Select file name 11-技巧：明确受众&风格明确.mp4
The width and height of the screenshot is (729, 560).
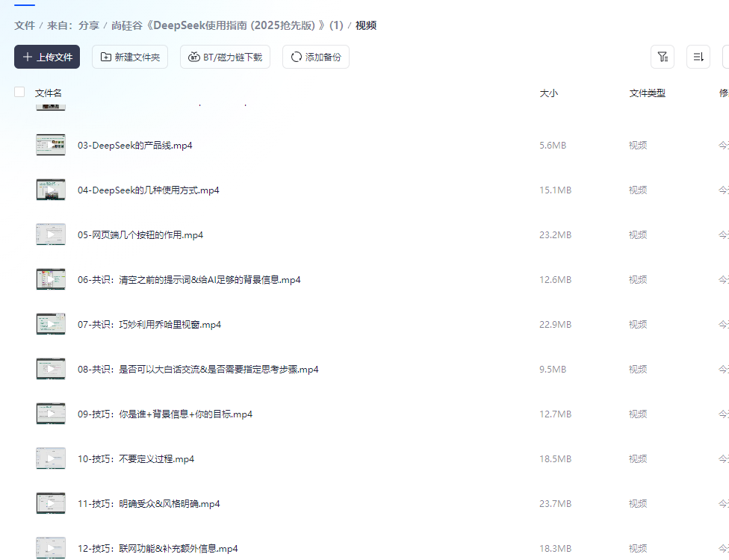click(x=149, y=504)
